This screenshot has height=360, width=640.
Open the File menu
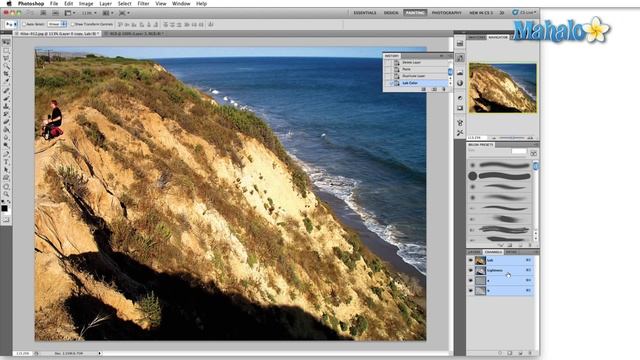pyautogui.click(x=54, y=4)
